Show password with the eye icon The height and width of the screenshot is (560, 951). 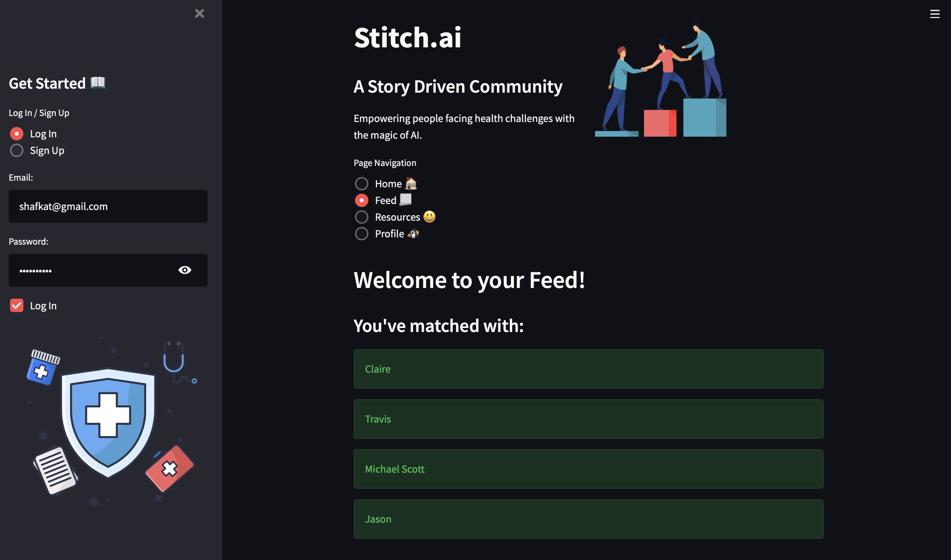coord(185,270)
